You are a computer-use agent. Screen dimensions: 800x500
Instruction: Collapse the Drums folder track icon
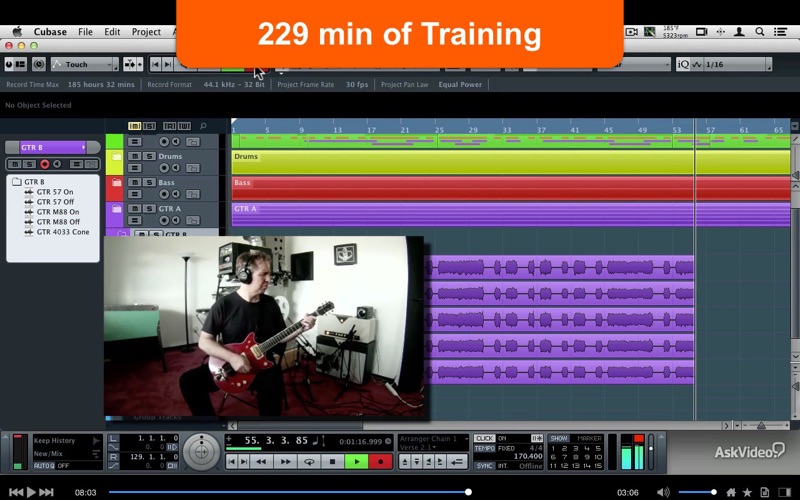point(116,156)
